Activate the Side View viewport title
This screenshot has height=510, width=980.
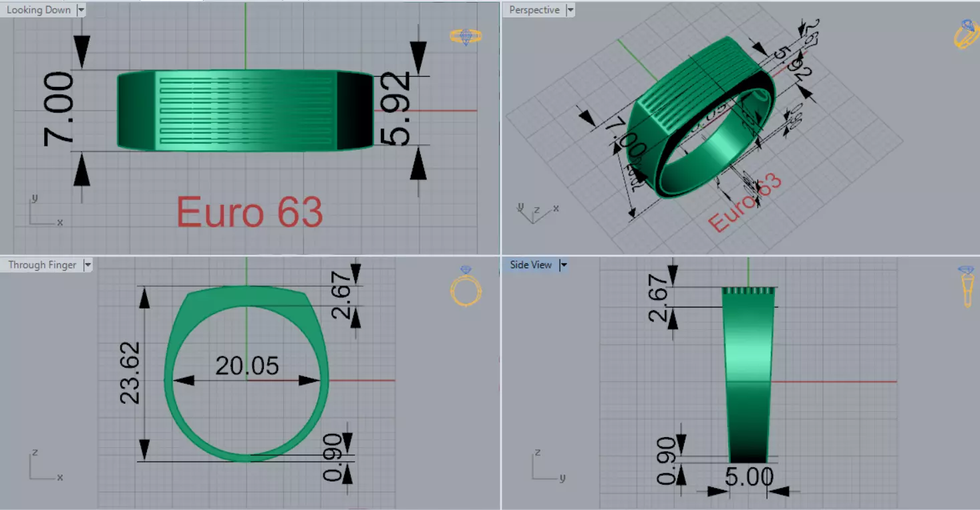coord(531,265)
